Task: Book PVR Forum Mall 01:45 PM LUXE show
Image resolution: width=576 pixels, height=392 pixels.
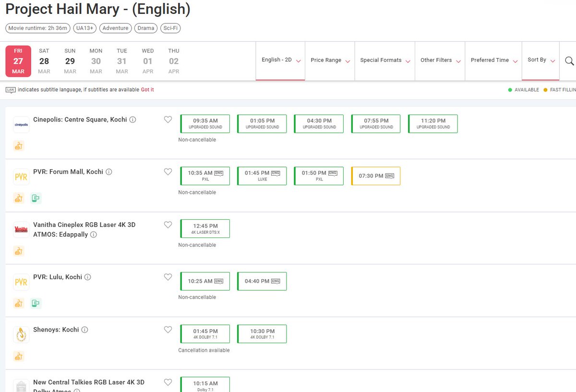Action: click(262, 176)
